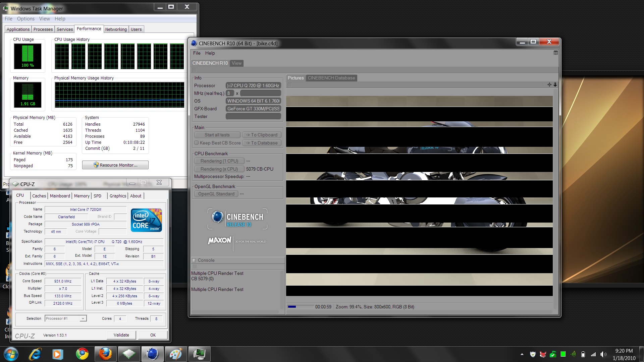Open the File menu in Task Manager
This screenshot has height=362, width=644.
(x=8, y=19)
